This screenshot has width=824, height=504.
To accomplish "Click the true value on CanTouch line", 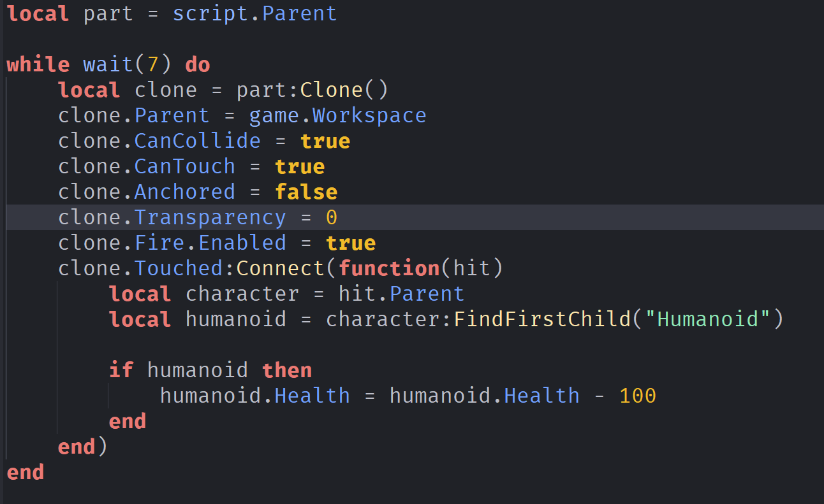I will pos(300,166).
